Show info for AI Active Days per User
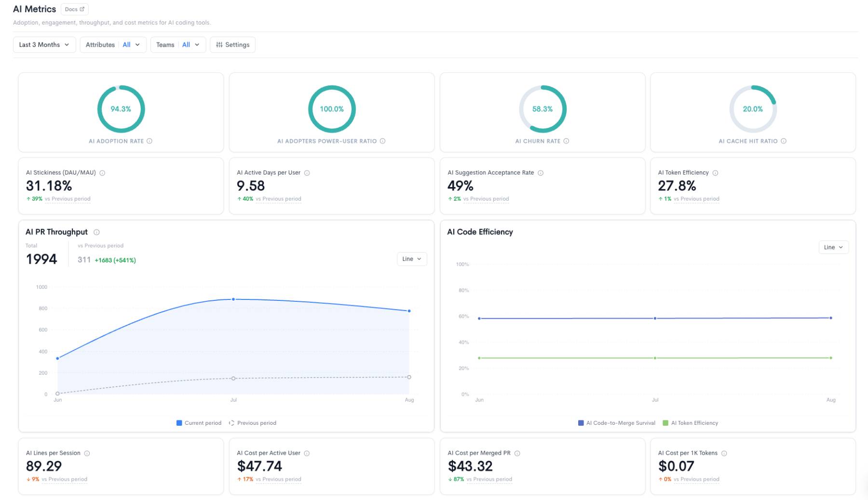 [x=307, y=173]
